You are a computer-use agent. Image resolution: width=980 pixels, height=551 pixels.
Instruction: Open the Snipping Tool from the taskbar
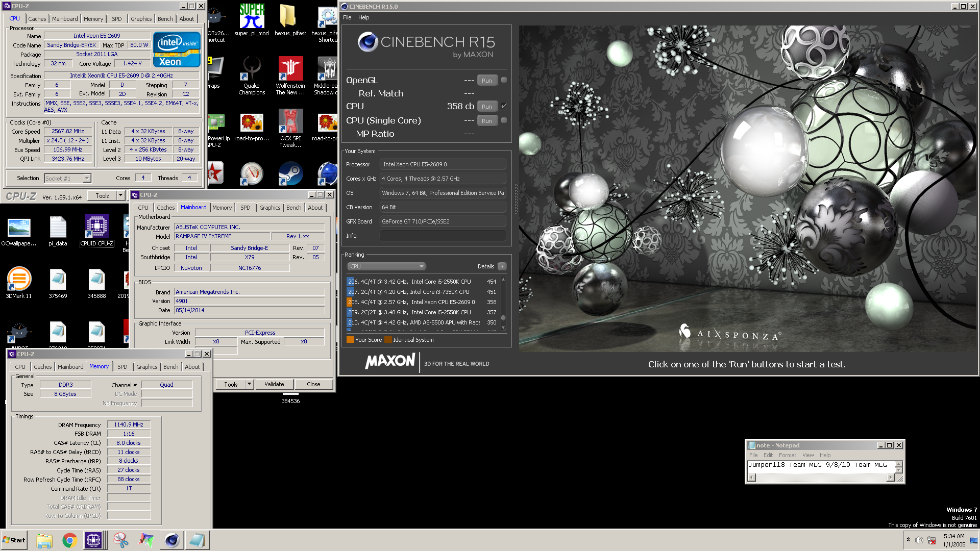click(121, 540)
